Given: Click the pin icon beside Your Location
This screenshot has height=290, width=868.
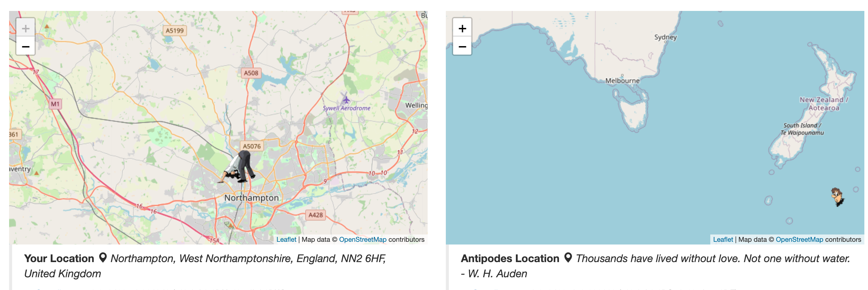Looking at the screenshot, I should tap(103, 258).
